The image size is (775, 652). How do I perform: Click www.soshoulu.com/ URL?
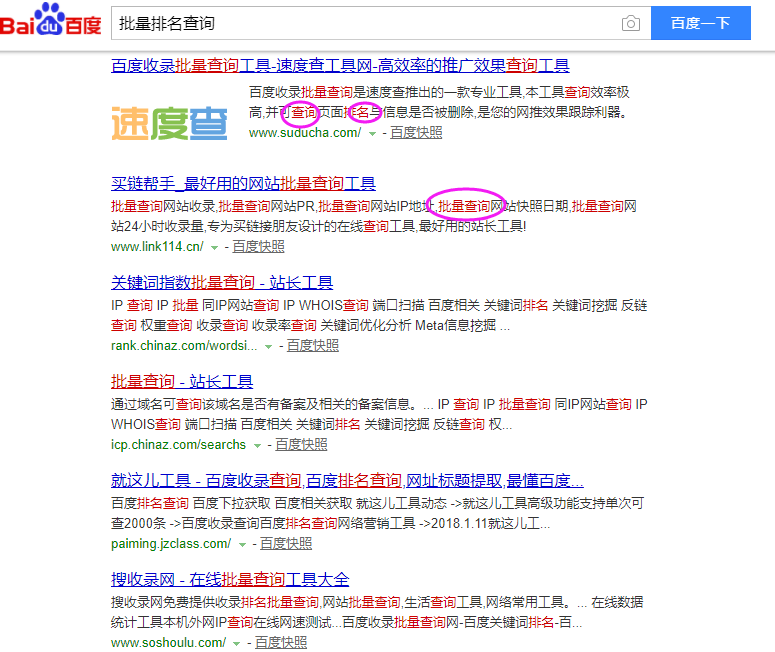point(169,642)
